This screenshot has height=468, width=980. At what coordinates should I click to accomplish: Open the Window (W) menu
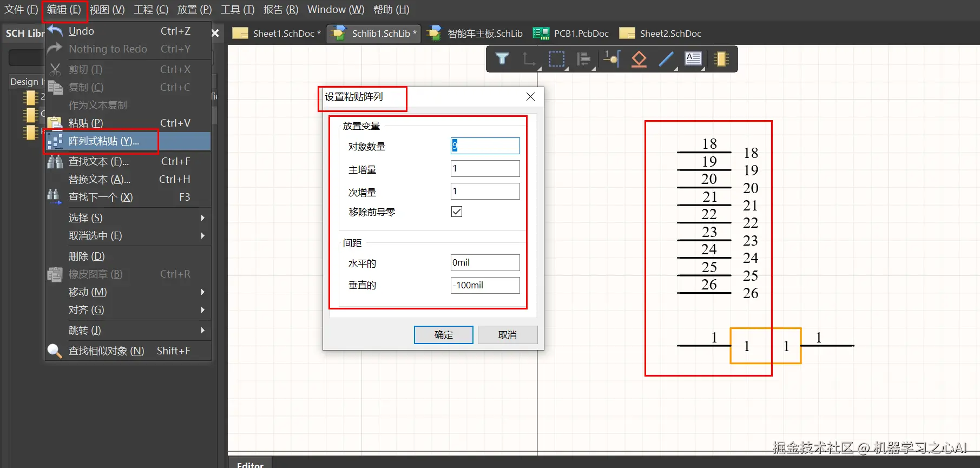pyautogui.click(x=336, y=10)
